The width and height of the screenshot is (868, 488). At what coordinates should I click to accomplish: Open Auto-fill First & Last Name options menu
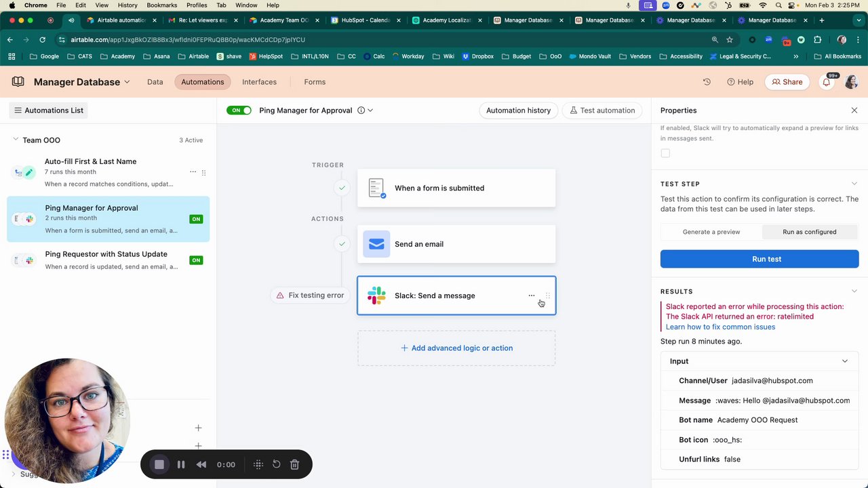193,172
